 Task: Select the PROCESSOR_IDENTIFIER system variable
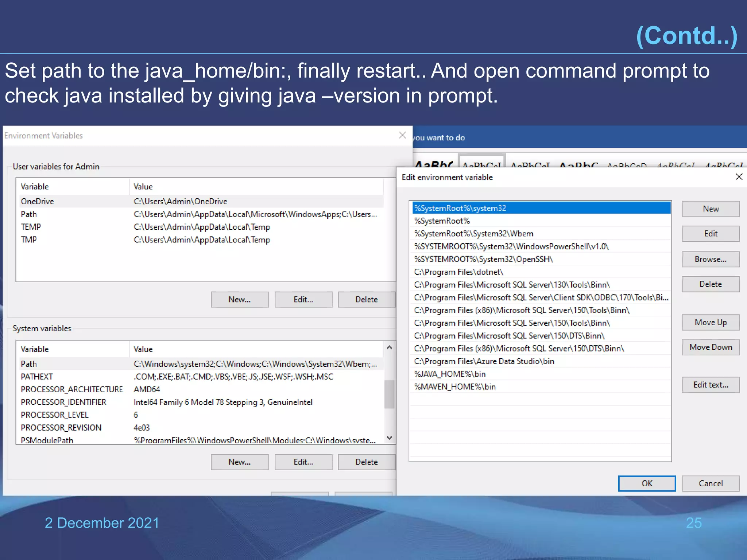click(201, 402)
